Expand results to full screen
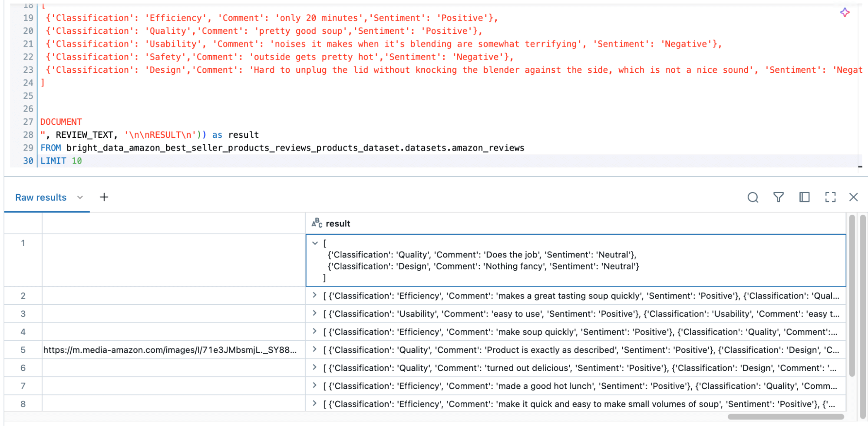Screen dimensions: 868x426 tap(830, 197)
